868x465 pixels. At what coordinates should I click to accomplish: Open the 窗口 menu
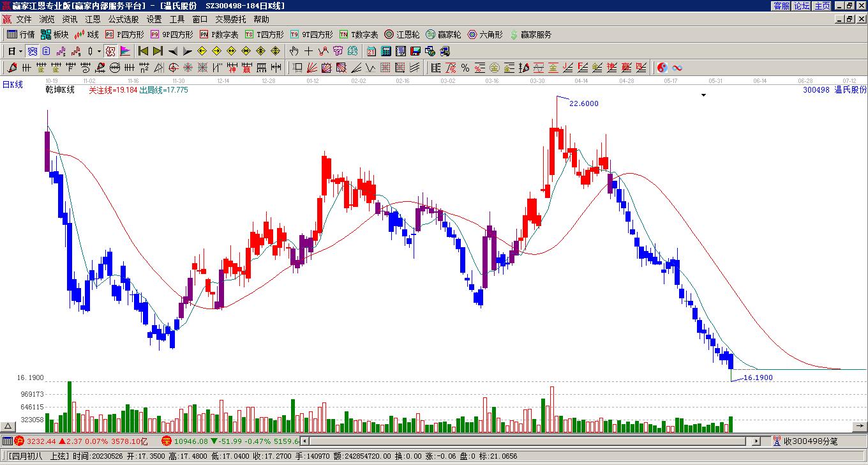tap(200, 20)
